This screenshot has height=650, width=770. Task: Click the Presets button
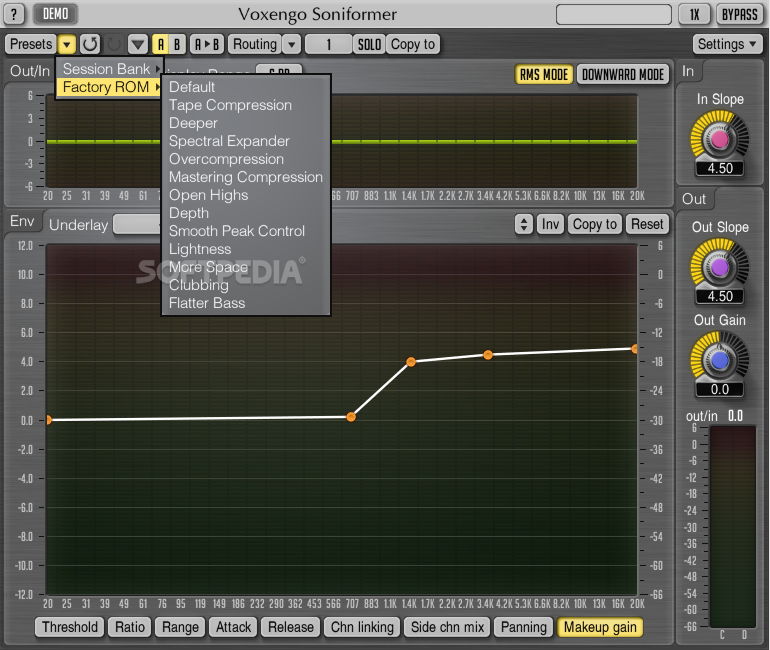pos(31,44)
